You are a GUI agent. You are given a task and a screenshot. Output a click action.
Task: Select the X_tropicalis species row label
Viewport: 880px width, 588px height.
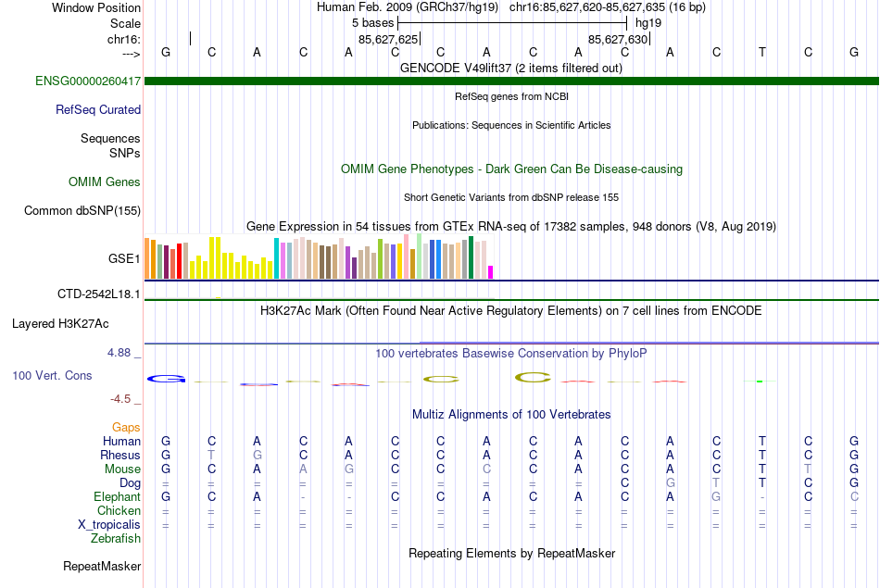pos(109,525)
